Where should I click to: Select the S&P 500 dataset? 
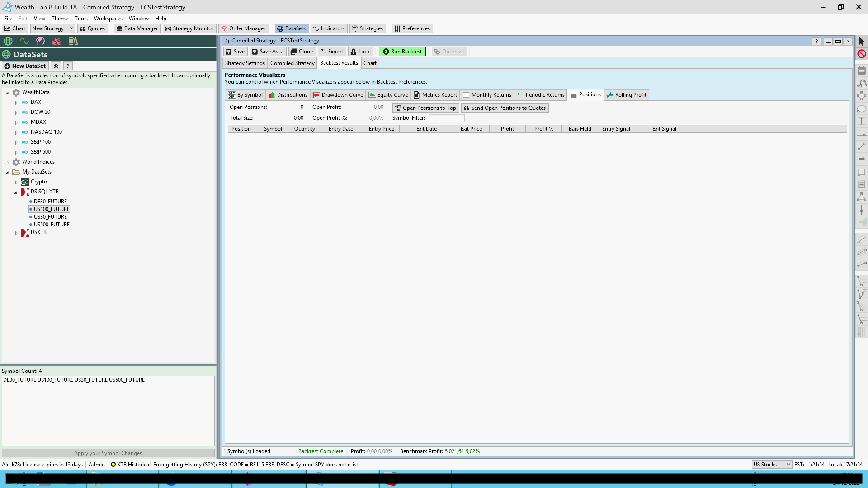click(x=41, y=152)
